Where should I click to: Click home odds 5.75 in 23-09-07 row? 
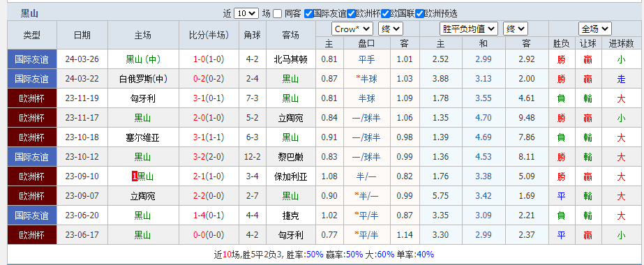(x=441, y=197)
